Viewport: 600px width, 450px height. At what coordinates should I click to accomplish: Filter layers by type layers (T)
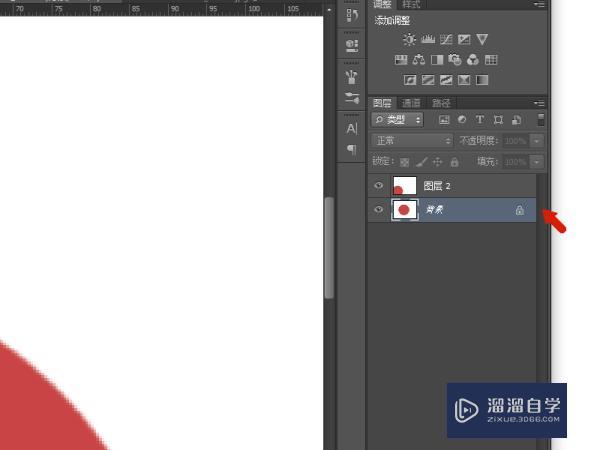tap(480, 120)
